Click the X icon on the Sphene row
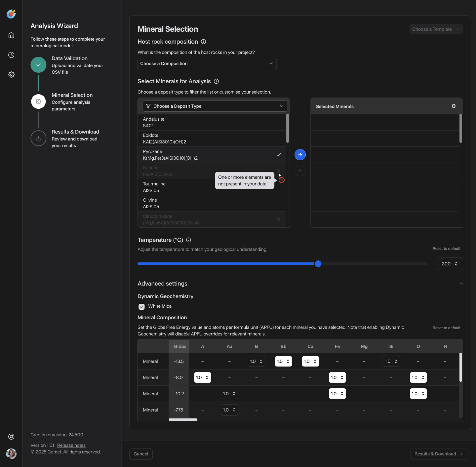This screenshot has width=476, height=467. click(x=279, y=171)
